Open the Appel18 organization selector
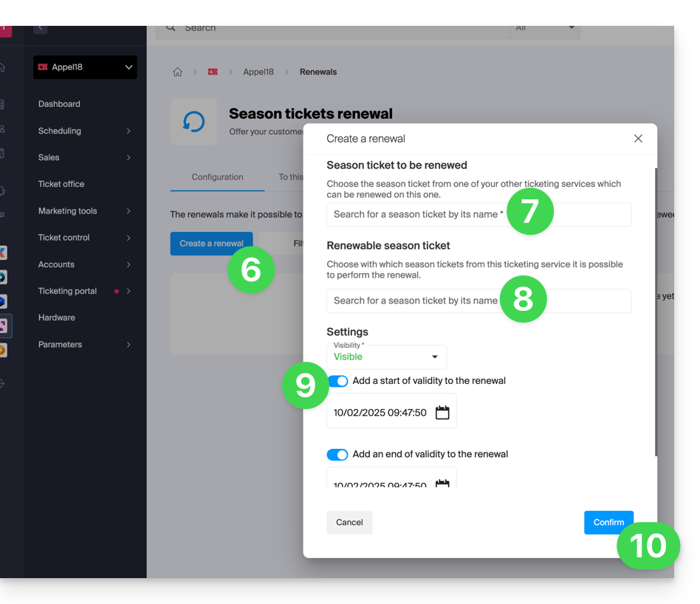The width and height of the screenshot is (700, 604). [x=85, y=67]
